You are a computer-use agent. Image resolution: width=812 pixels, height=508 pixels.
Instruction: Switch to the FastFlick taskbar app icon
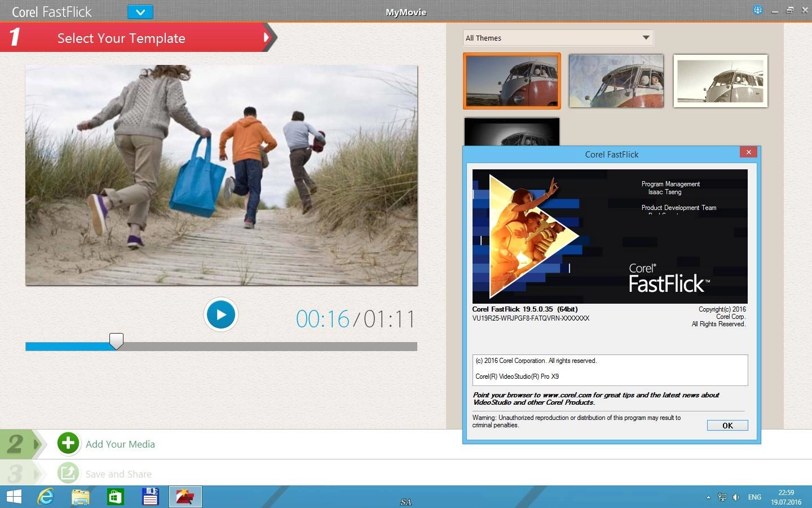coord(186,497)
